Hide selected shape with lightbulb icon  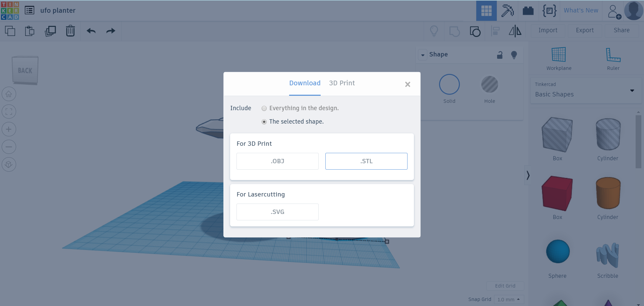514,55
